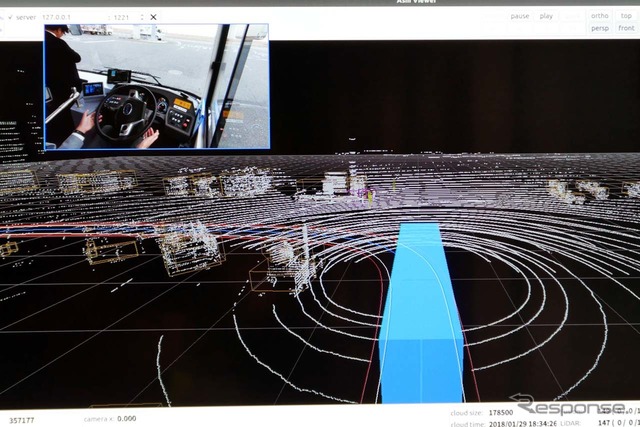The height and width of the screenshot is (427, 640).
Task: Toggle the server checkbox
Action: 11,17
